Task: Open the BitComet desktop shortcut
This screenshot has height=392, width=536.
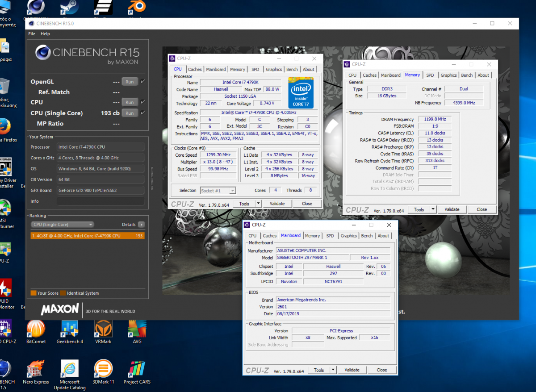Action: (x=36, y=332)
